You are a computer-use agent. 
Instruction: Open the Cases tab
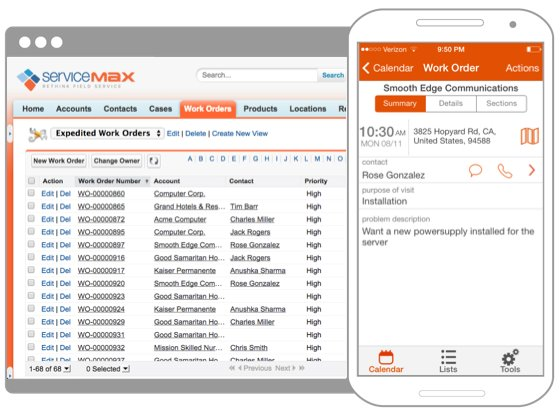[160, 109]
